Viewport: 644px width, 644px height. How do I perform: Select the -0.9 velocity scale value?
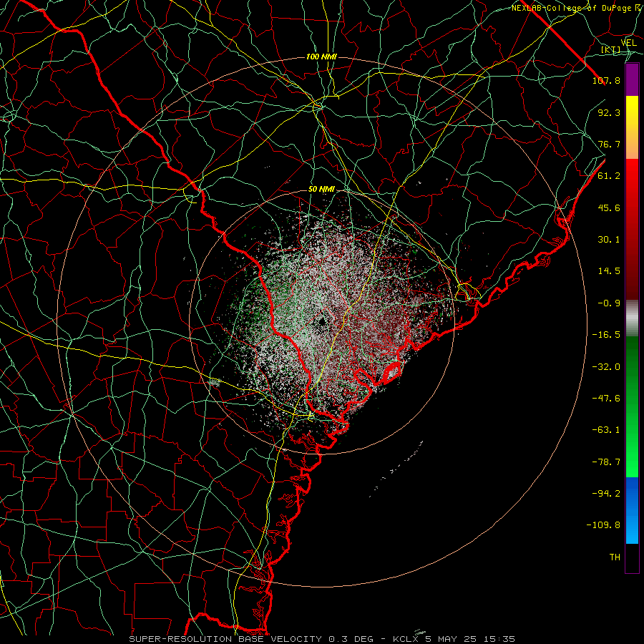(x=609, y=303)
